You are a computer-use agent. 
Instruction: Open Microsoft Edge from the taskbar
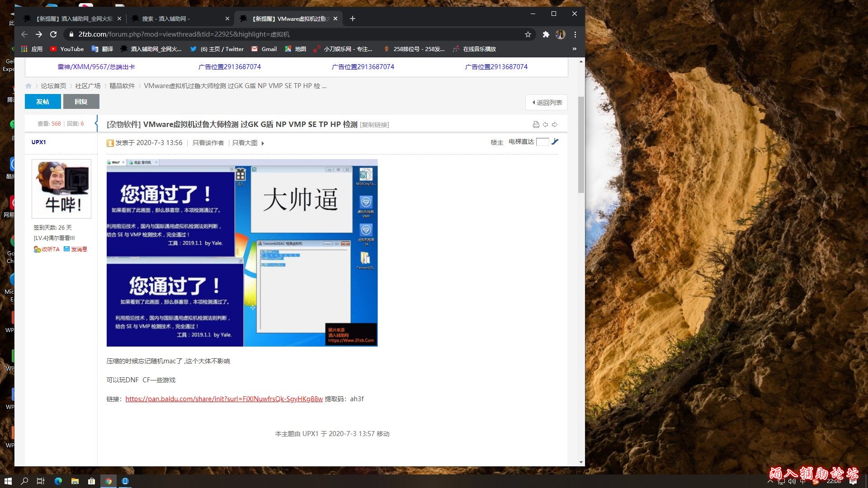58,481
